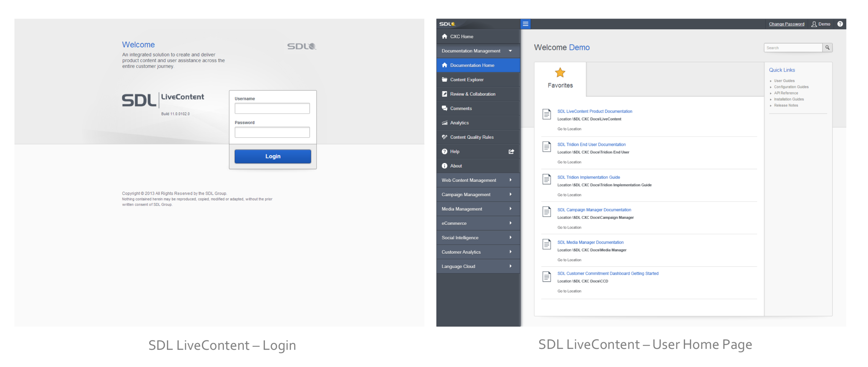Screen dimensions: 868x367
Task: Click the blue Login button
Action: (x=273, y=156)
